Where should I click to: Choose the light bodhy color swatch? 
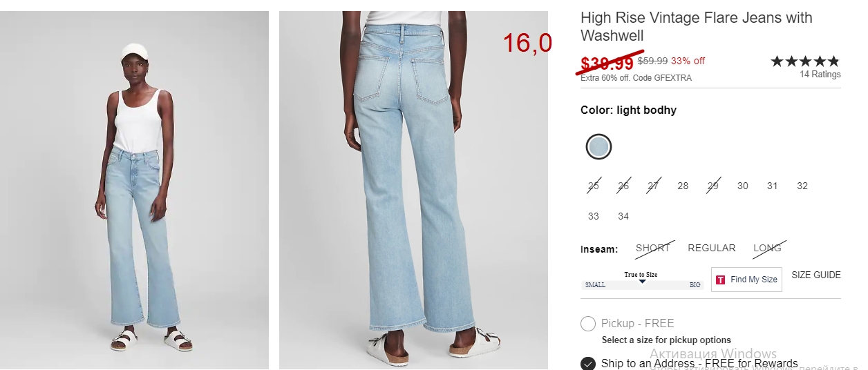pyautogui.click(x=598, y=146)
